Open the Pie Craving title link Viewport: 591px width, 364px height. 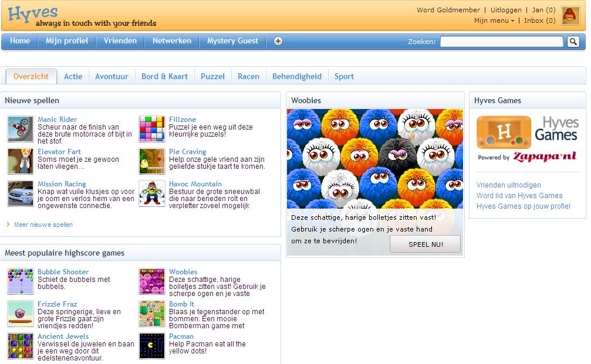187,152
